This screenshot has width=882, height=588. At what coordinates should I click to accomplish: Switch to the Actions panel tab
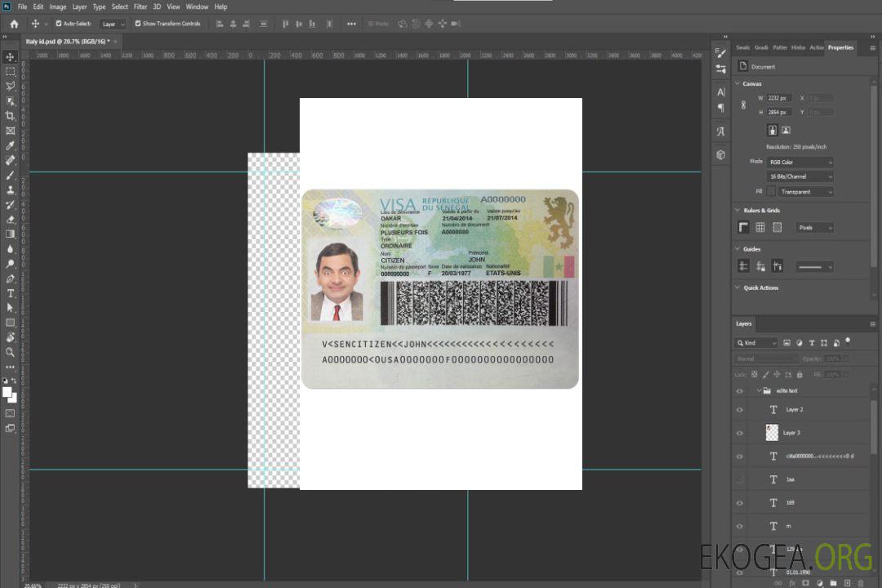point(817,48)
